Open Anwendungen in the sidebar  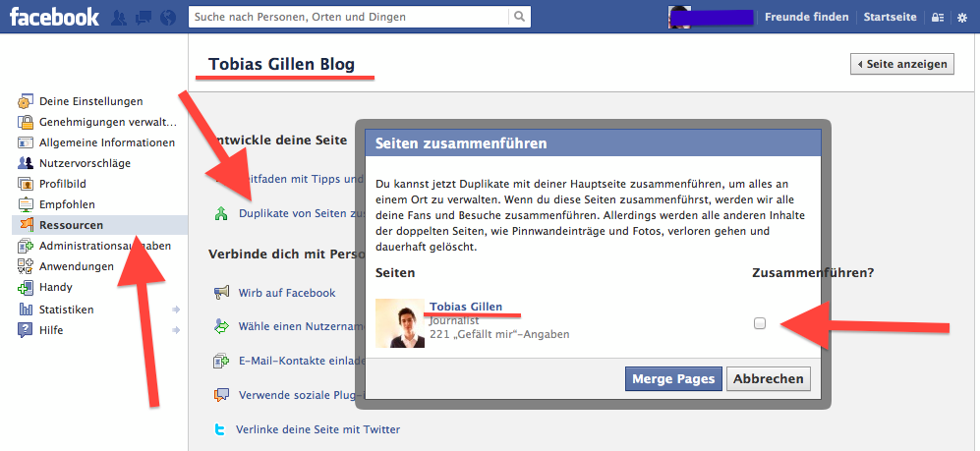[77, 266]
